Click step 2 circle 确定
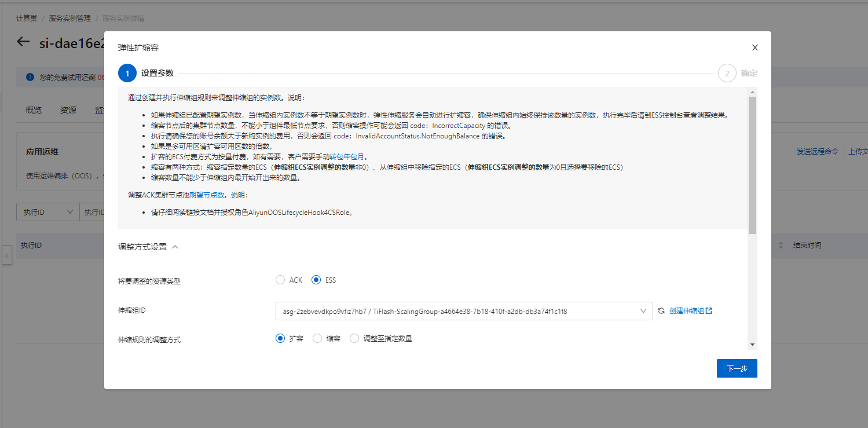Viewport: 868px width, 428px height. click(x=727, y=73)
